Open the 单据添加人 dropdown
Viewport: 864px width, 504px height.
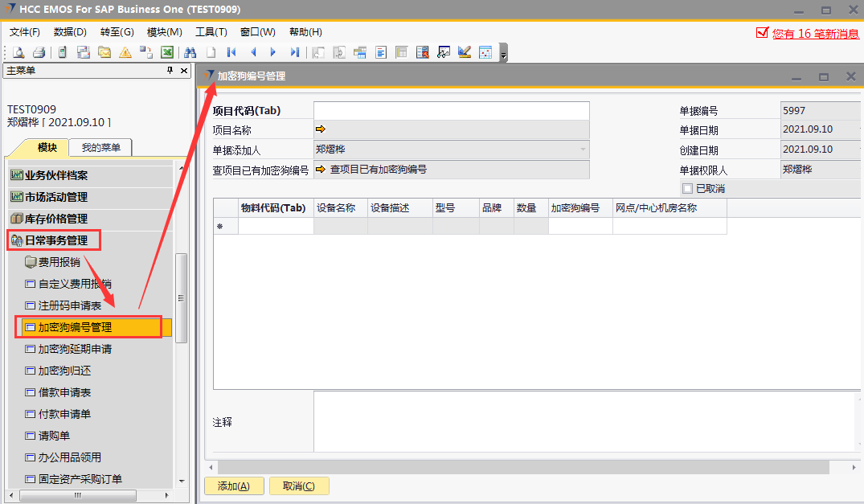tap(583, 150)
